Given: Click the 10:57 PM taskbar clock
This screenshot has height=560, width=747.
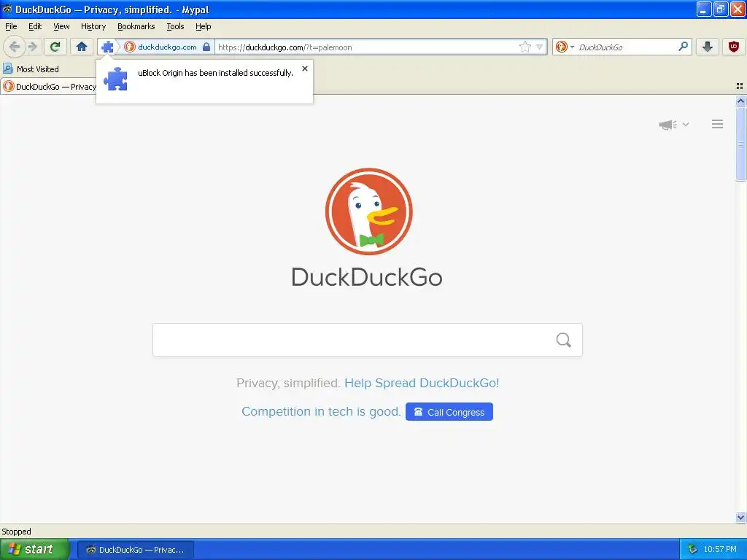Looking at the screenshot, I should pyautogui.click(x=720, y=550).
